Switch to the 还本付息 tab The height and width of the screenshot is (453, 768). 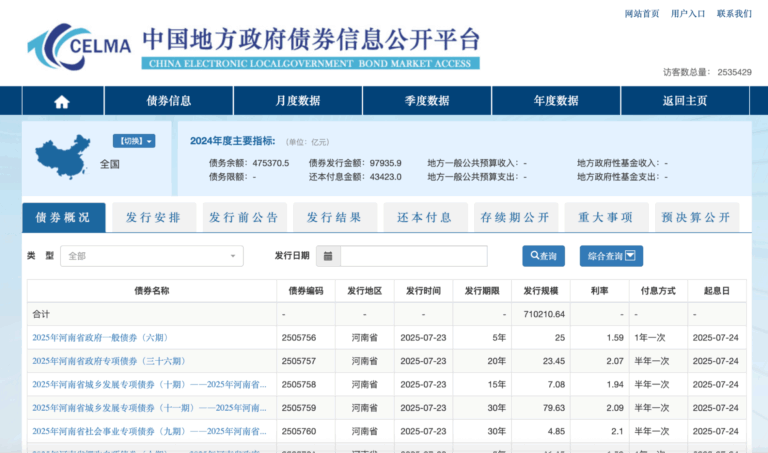click(x=425, y=217)
